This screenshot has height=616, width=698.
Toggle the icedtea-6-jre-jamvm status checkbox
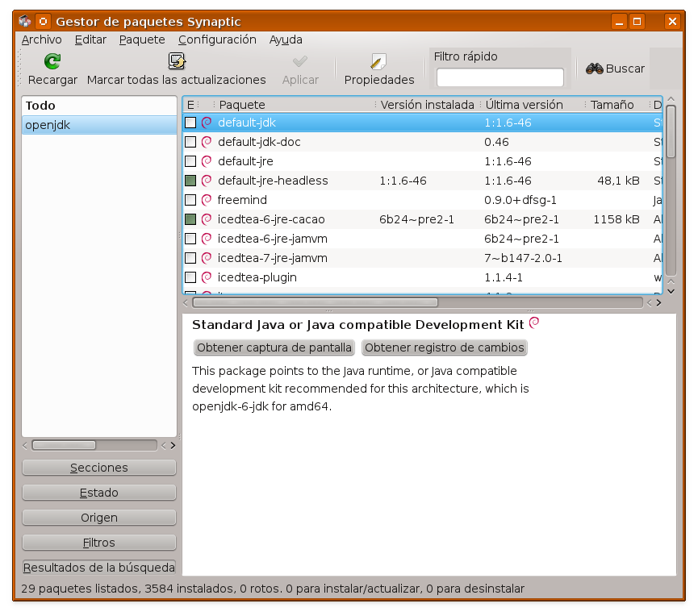click(x=190, y=239)
